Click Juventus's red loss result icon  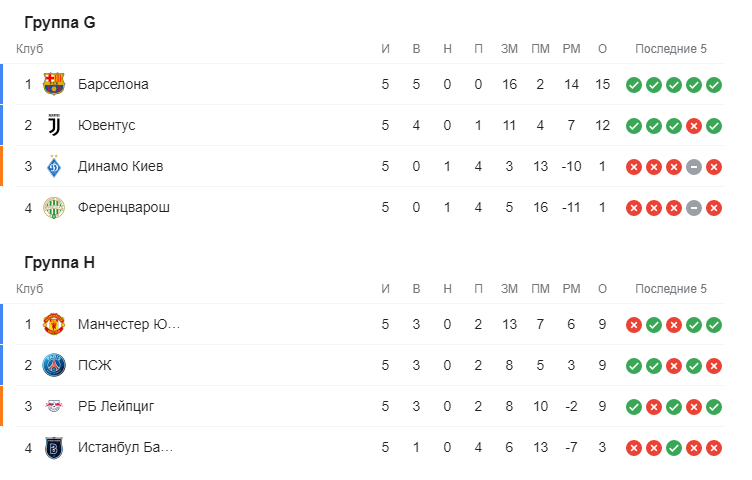tap(693, 126)
